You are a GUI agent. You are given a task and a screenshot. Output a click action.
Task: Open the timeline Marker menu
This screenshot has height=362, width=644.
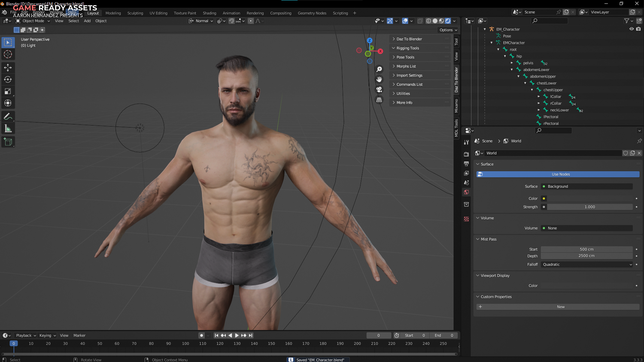point(79,335)
